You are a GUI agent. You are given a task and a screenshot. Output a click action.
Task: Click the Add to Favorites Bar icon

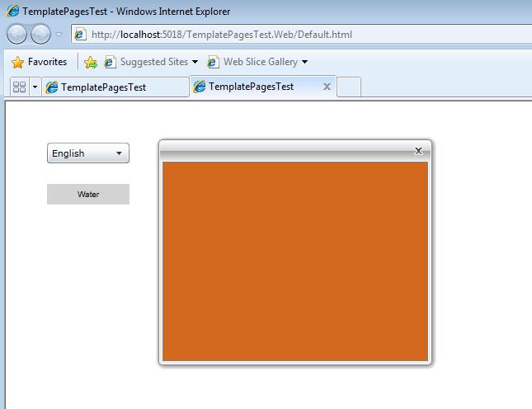[91, 62]
